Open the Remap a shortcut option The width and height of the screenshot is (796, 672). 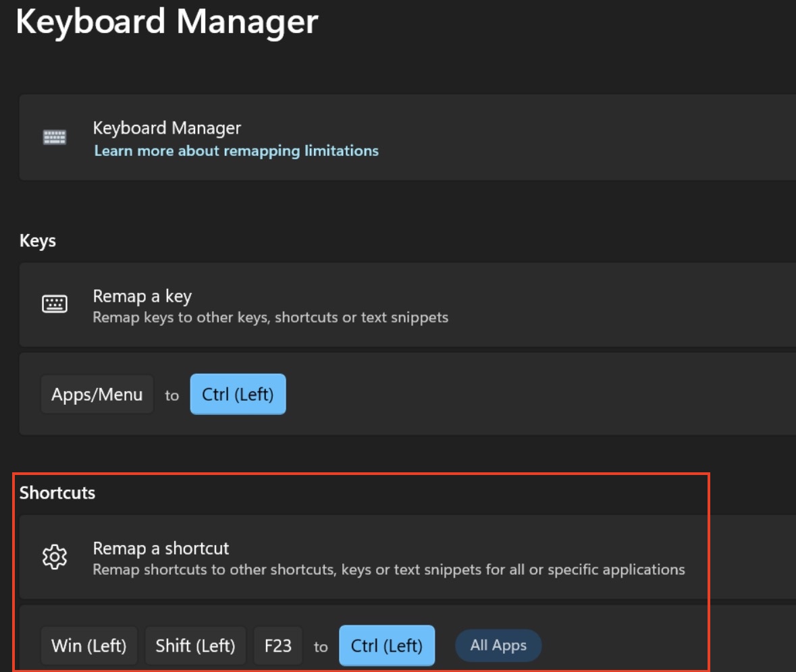[161, 549]
